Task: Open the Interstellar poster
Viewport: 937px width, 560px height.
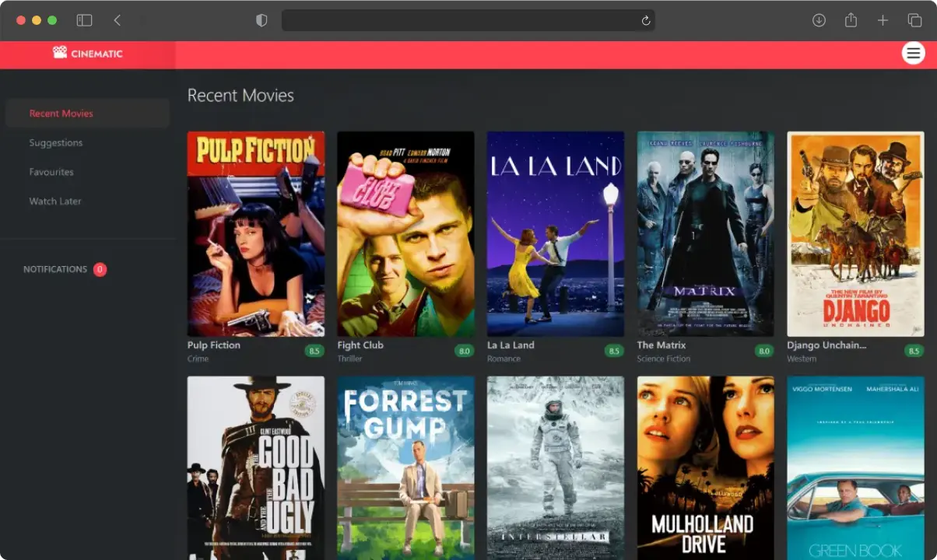Action: tap(556, 468)
